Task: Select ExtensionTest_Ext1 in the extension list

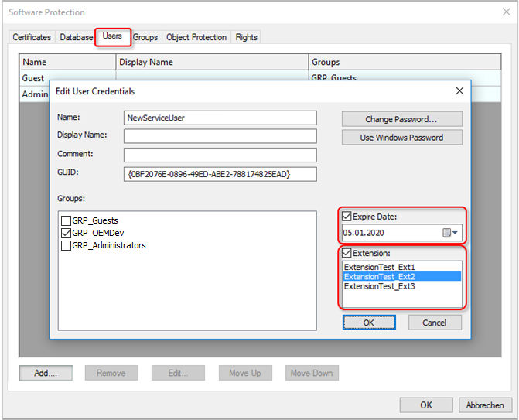Action: [x=402, y=267]
